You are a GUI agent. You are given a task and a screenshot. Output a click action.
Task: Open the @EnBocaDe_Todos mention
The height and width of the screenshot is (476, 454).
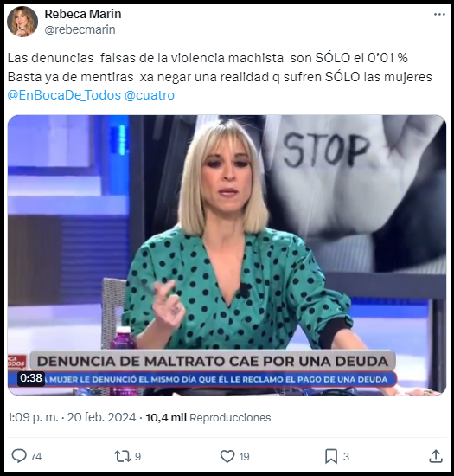pos(64,95)
